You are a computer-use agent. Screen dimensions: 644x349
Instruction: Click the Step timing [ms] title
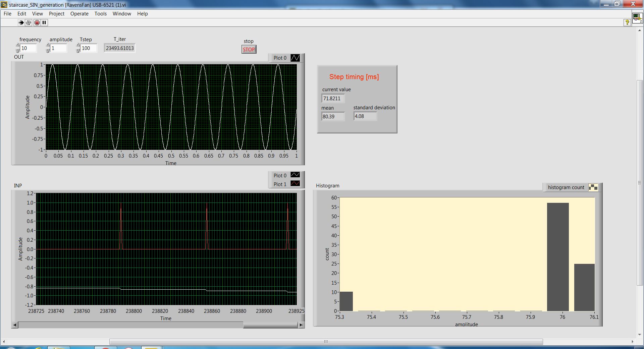pyautogui.click(x=354, y=77)
